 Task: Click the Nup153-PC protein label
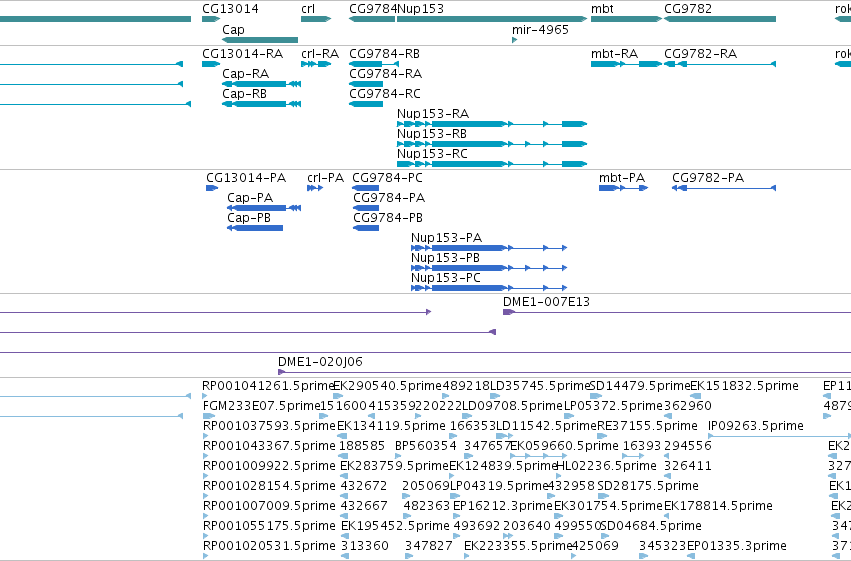point(446,278)
